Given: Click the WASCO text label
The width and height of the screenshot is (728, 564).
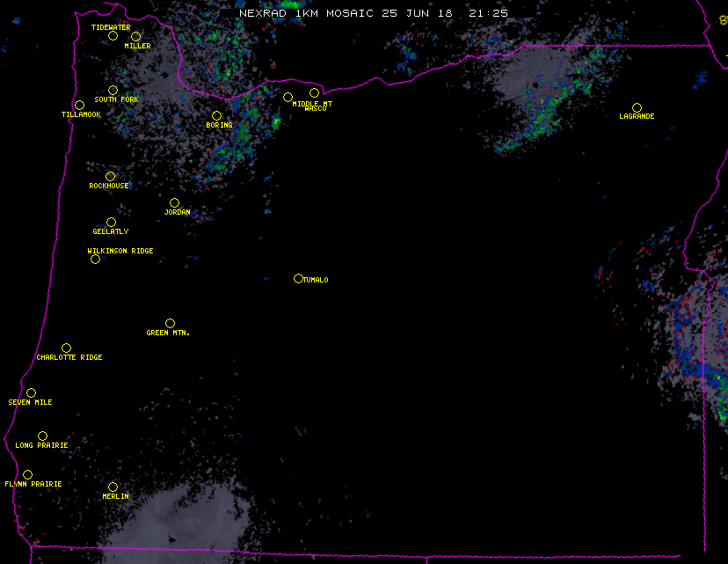Looking at the screenshot, I should [315, 109].
